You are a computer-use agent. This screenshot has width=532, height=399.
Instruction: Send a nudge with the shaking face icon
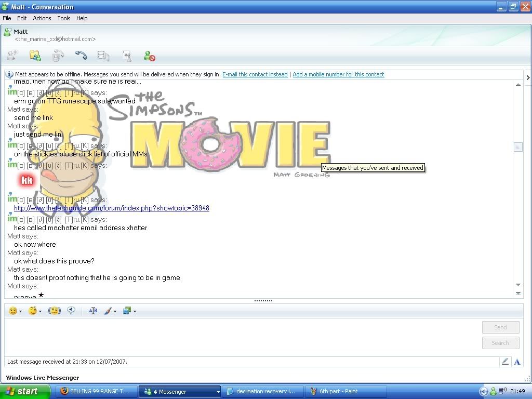(54, 311)
